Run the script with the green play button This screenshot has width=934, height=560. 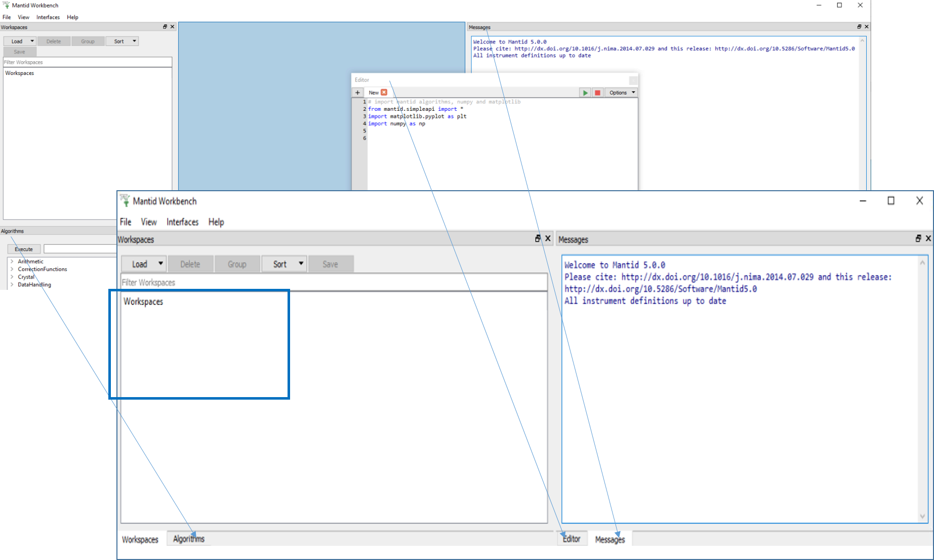585,93
